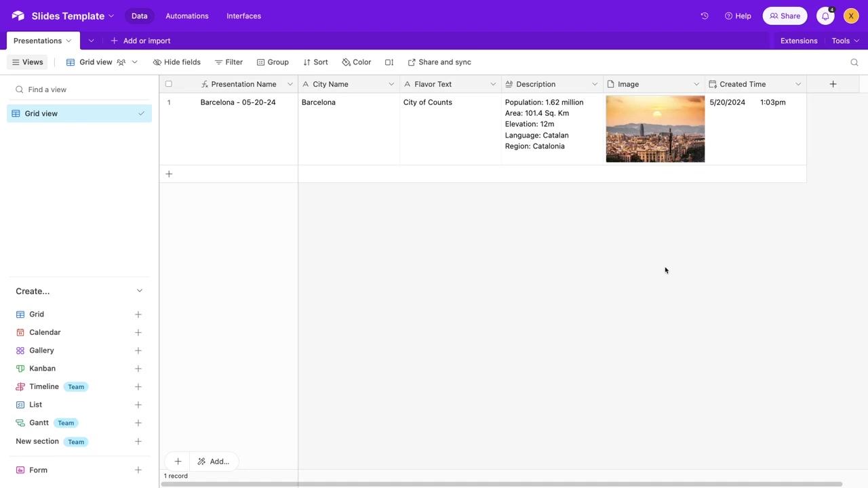This screenshot has width=868, height=488.
Task: Click the Find a view search field
Action: coord(79,89)
